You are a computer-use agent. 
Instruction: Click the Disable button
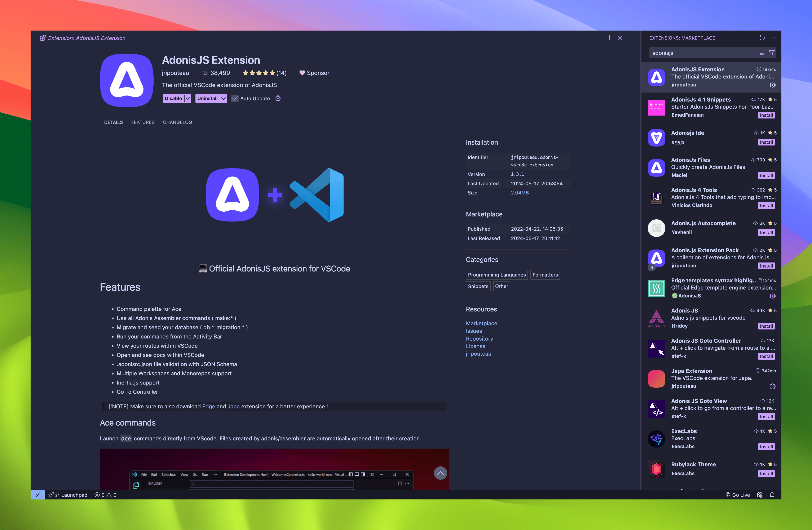(173, 99)
